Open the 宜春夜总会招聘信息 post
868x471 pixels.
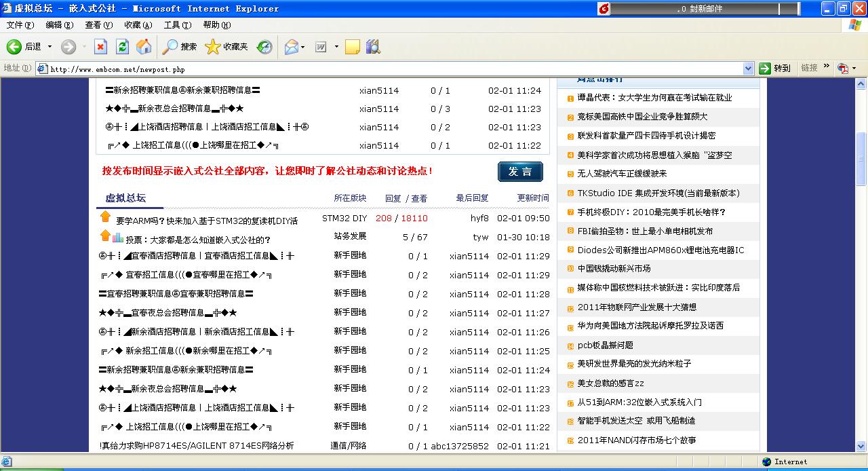click(x=167, y=313)
